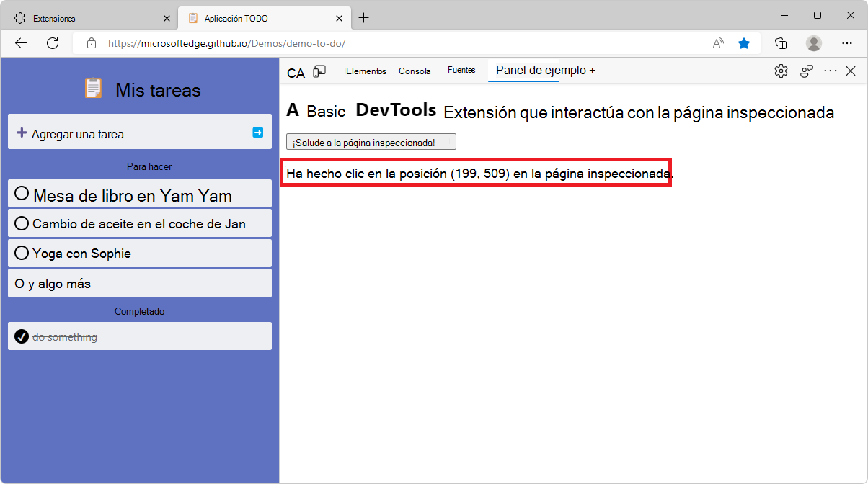Screen dimensions: 868x484
Task: Open DevTools settings gear
Action: coord(781,71)
